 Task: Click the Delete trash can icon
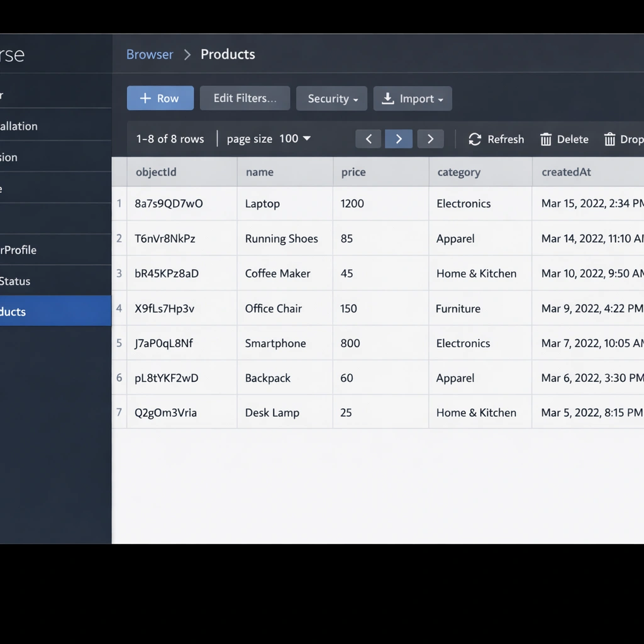(x=546, y=139)
